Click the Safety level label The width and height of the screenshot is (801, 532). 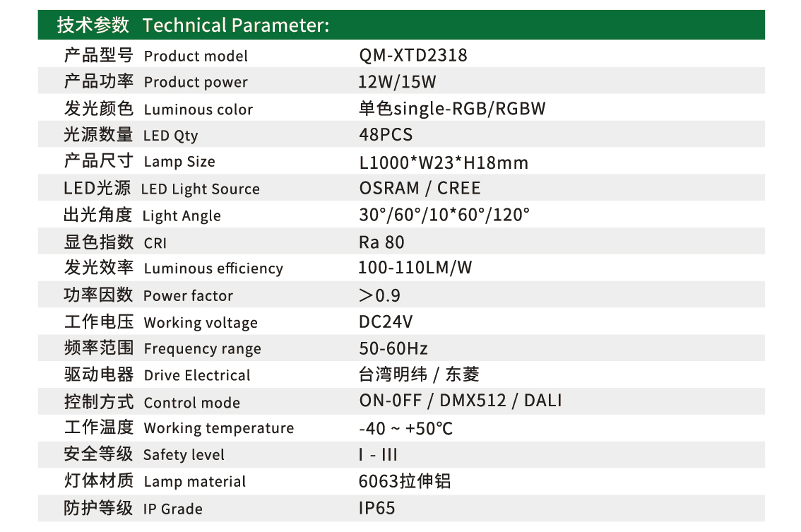184,455
